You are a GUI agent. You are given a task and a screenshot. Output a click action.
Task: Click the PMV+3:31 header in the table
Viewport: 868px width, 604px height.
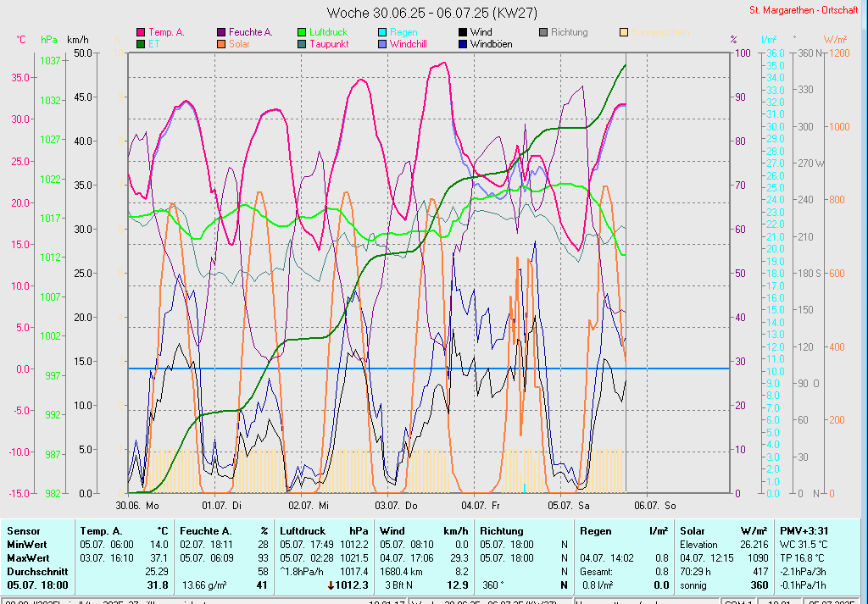(804, 531)
